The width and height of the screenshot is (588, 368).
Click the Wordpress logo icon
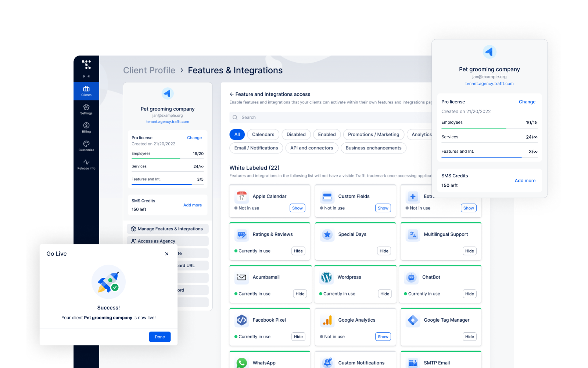(x=326, y=277)
